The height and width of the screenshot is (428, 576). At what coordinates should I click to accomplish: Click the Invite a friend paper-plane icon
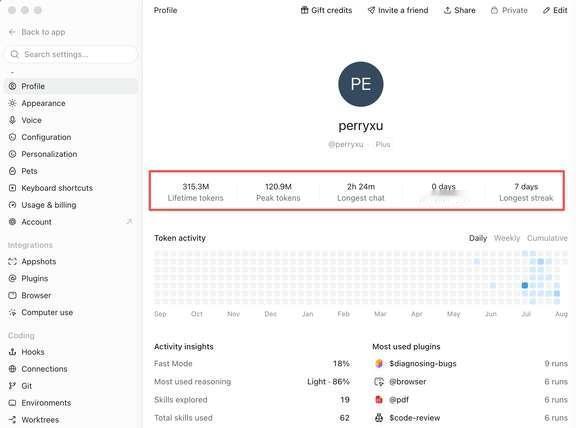371,10
